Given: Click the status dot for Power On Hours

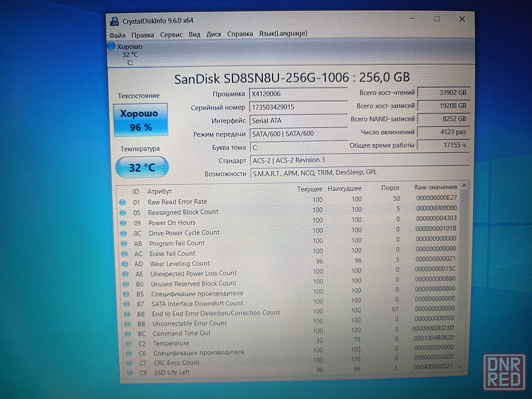Looking at the screenshot, I should pyautogui.click(x=123, y=223).
